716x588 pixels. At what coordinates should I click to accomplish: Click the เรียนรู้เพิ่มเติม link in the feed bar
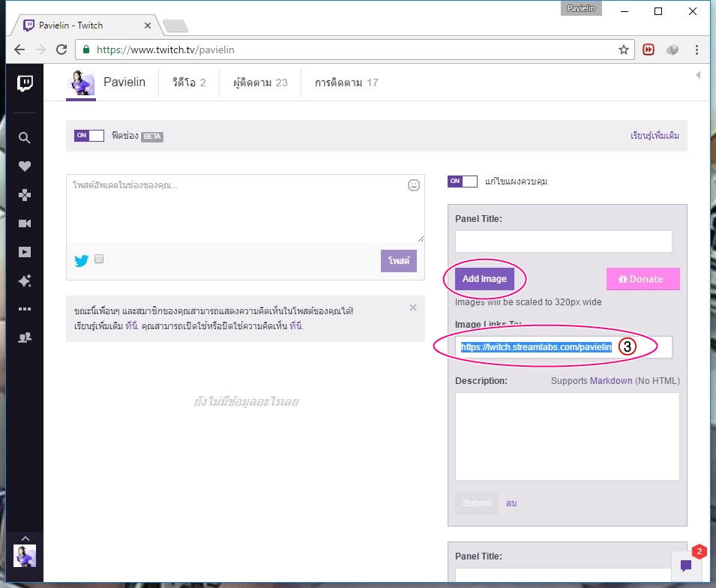tap(655, 136)
